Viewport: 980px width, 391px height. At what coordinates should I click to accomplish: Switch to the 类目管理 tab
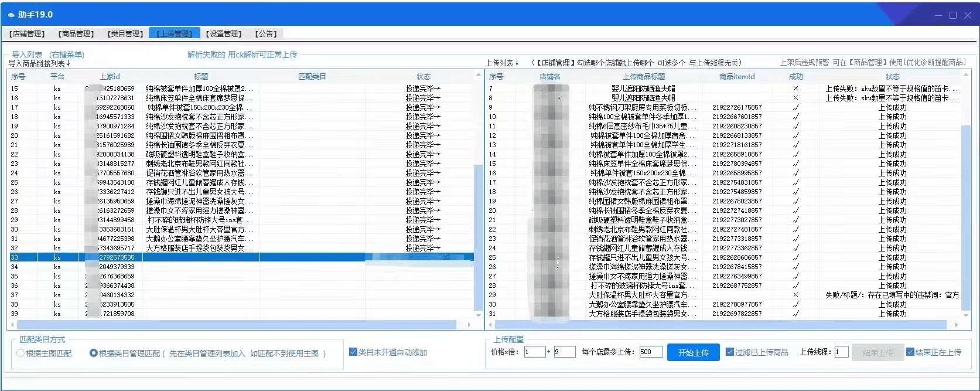[x=125, y=33]
